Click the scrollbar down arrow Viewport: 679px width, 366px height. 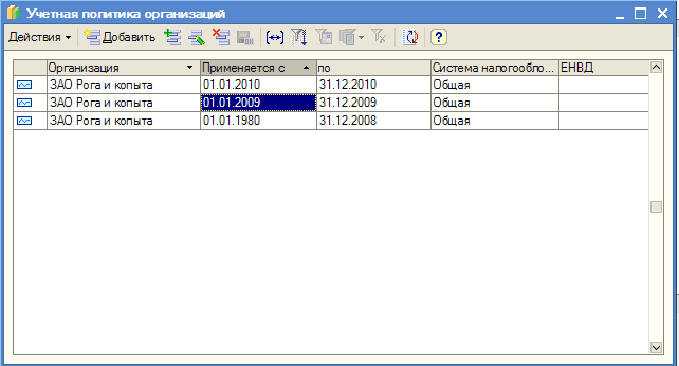(x=656, y=347)
